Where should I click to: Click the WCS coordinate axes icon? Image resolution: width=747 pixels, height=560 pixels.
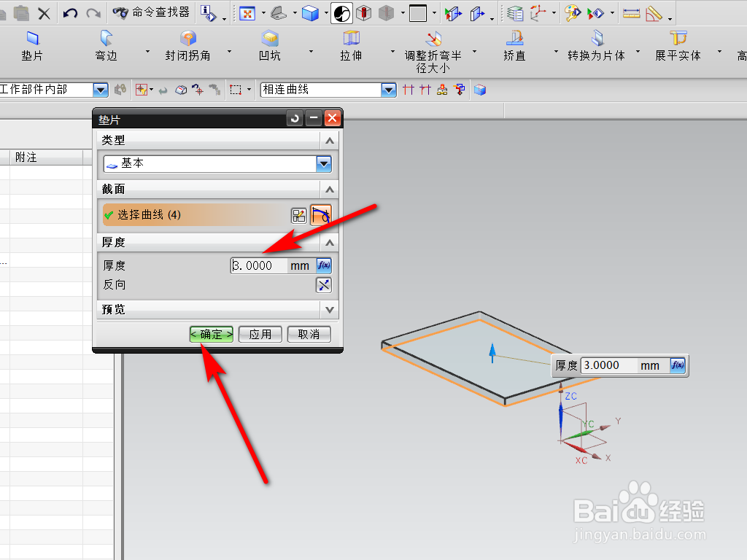pyautogui.click(x=538, y=13)
